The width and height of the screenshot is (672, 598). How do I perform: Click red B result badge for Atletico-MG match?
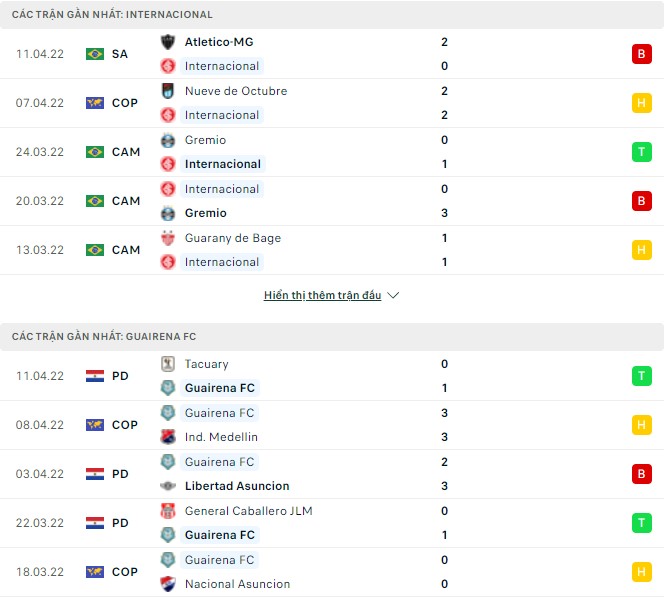(x=641, y=54)
